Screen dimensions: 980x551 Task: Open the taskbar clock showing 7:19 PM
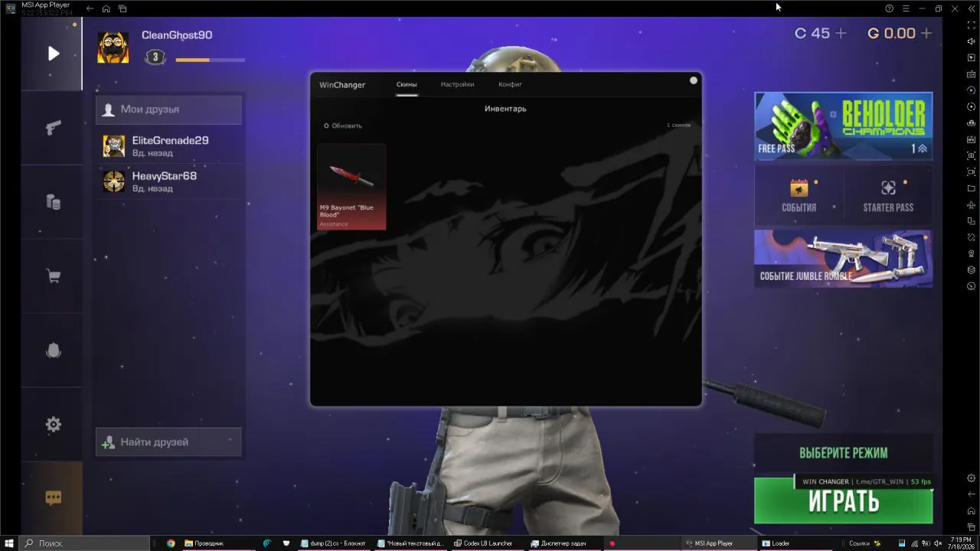coord(959,543)
